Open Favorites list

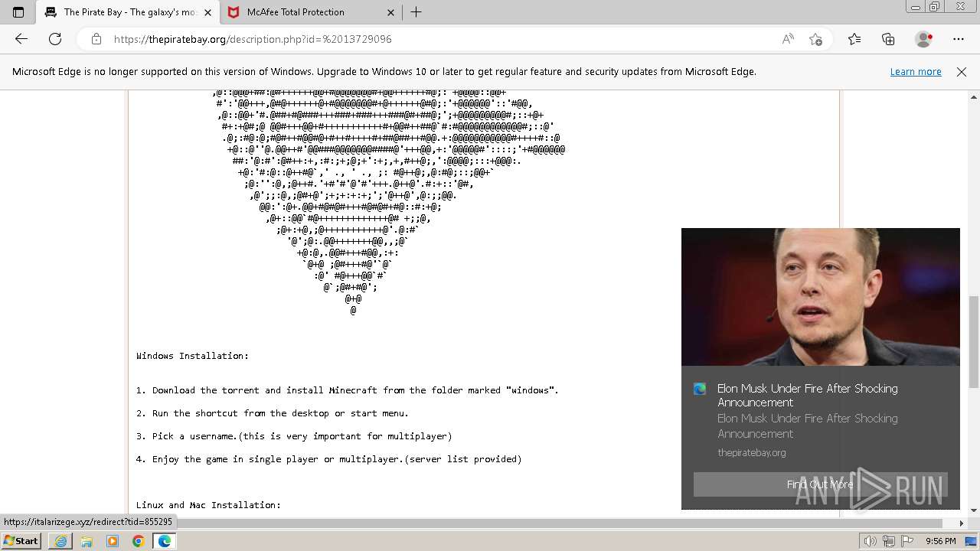854,39
